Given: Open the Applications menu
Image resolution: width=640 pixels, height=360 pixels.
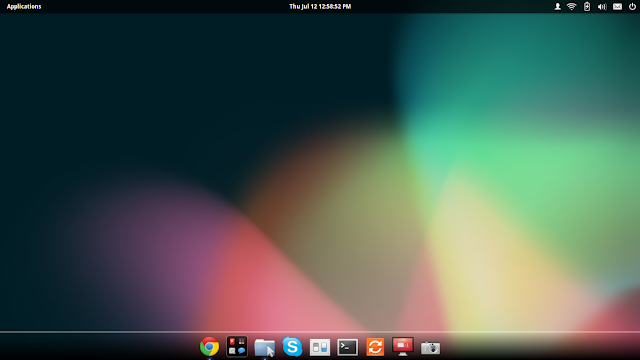Looking at the screenshot, I should coord(24,7).
